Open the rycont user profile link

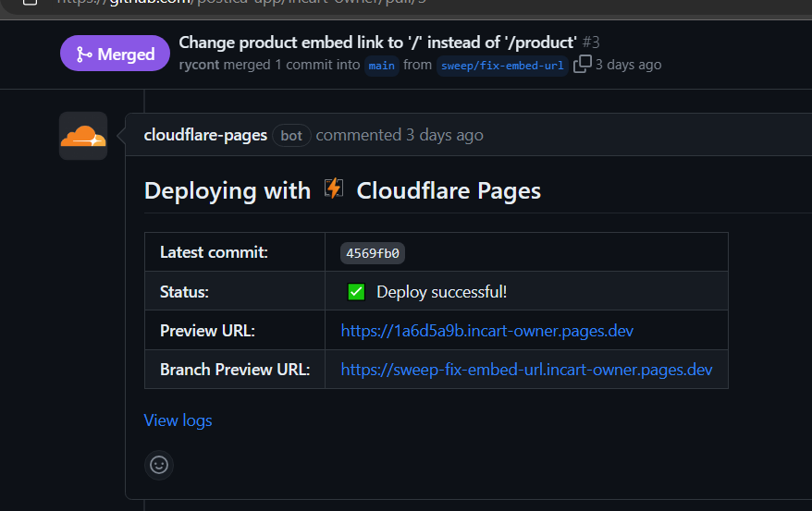point(200,65)
